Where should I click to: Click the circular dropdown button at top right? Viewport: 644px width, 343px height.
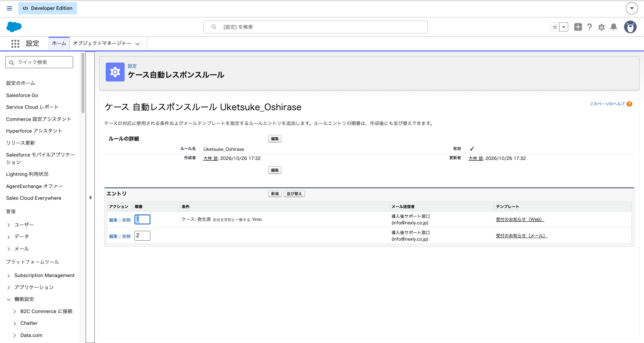632,8
